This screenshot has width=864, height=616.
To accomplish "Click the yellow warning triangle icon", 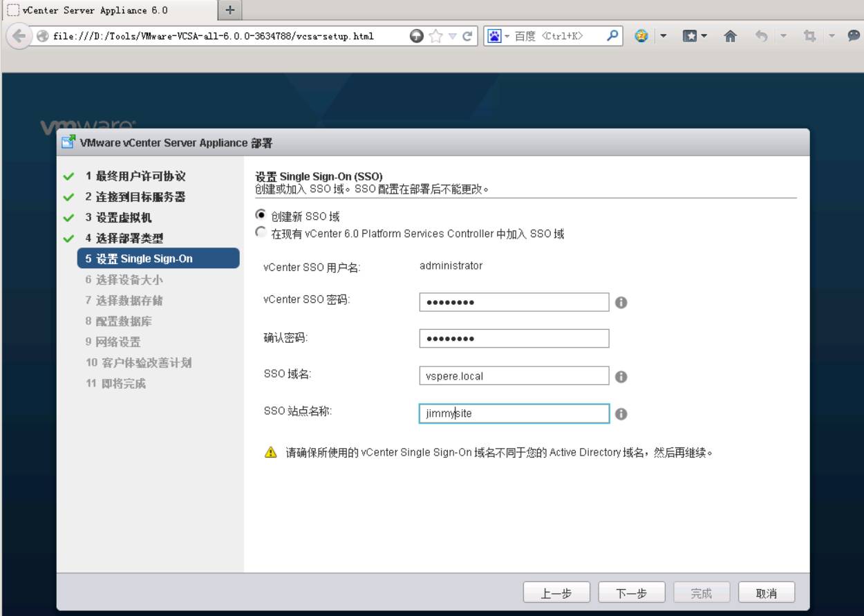I will click(270, 453).
